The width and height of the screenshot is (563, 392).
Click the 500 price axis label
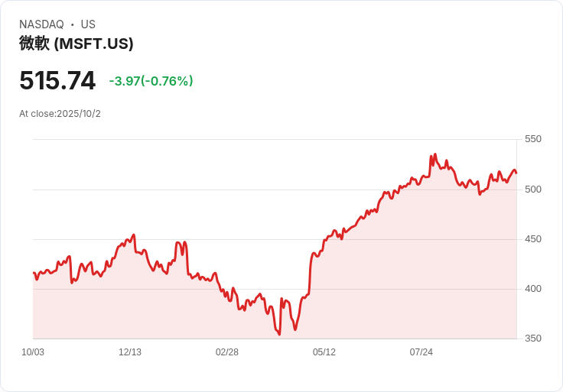pos(533,190)
